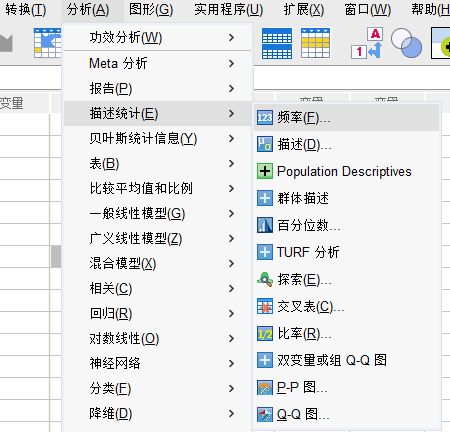The image size is (450, 432).
Task: Open the 实用程序(U) menu
Action: 229,10
